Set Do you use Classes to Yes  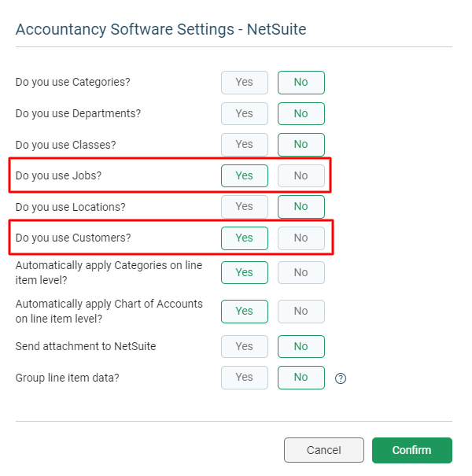pos(245,145)
